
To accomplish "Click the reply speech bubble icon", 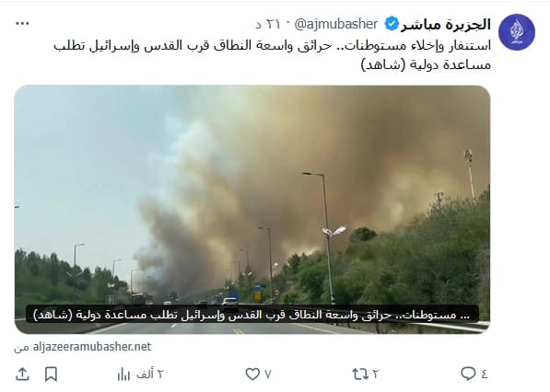I will (468, 374).
